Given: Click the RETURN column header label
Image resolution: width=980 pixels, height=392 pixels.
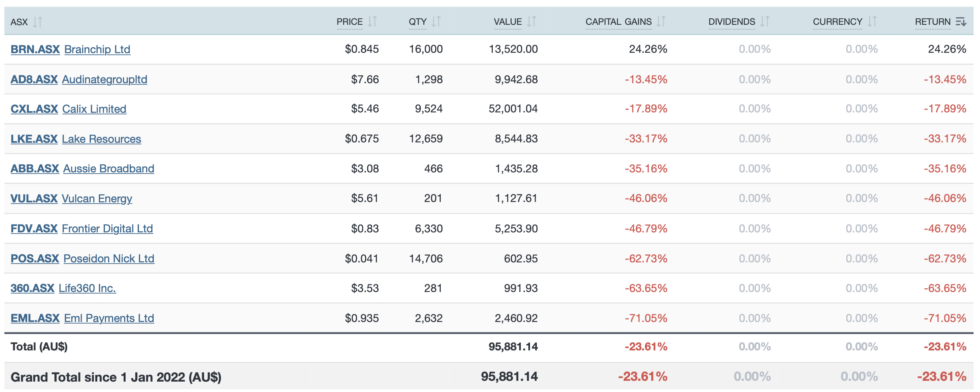Looking at the screenshot, I should (932, 22).
